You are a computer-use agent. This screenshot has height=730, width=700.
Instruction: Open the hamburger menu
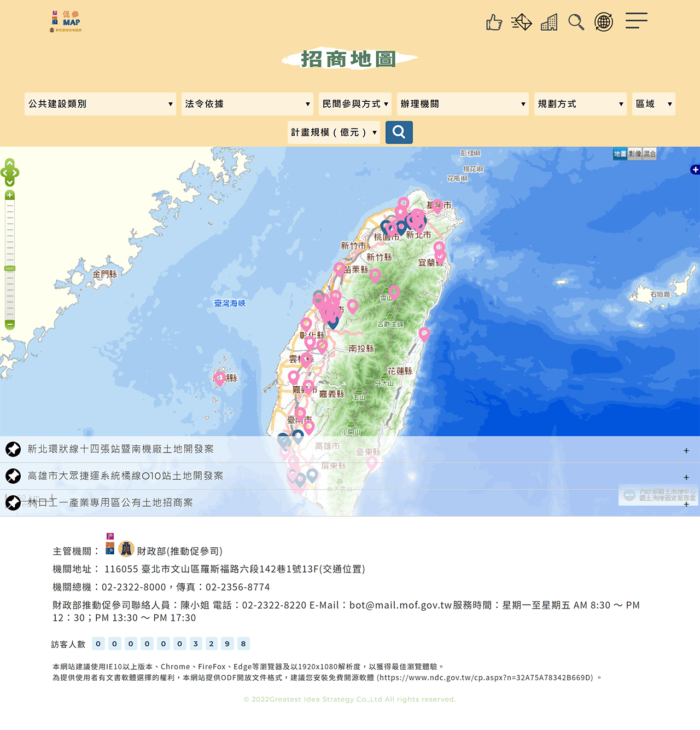[x=637, y=21]
